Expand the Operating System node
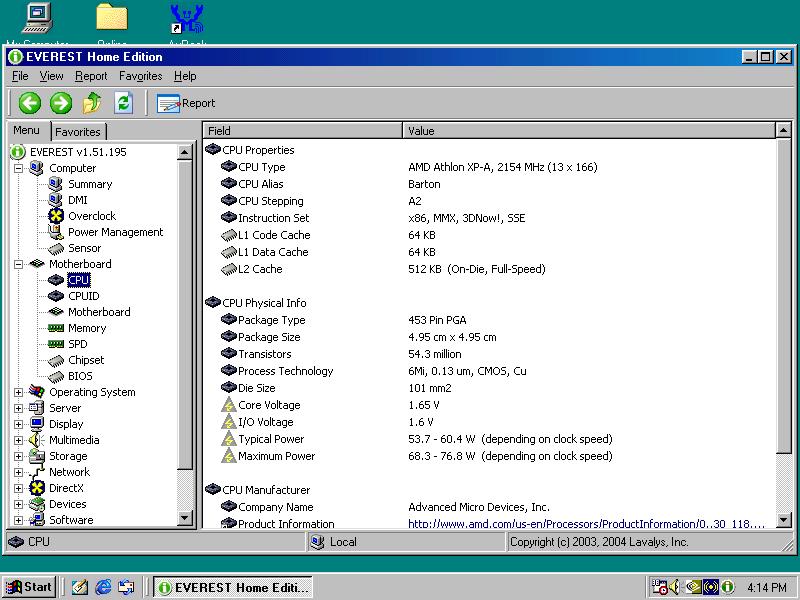This screenshot has width=800, height=600. click(18, 392)
